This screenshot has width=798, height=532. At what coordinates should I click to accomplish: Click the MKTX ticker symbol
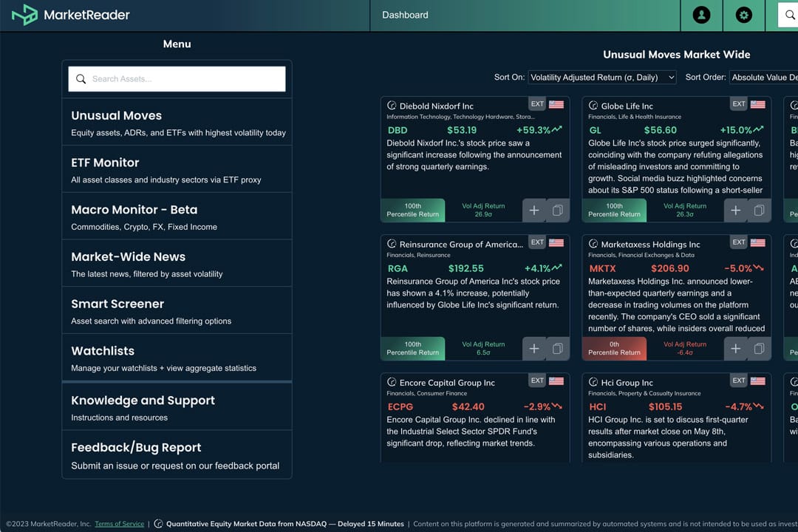pos(603,269)
